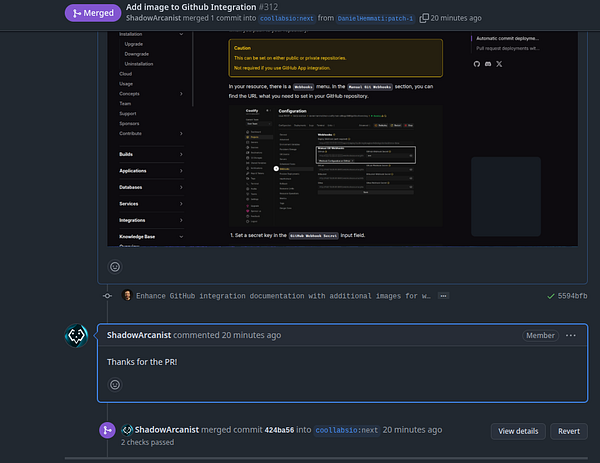Expand the Services section chevron in screenshot
Image resolution: width=600 pixels, height=463 pixels.
click(181, 204)
